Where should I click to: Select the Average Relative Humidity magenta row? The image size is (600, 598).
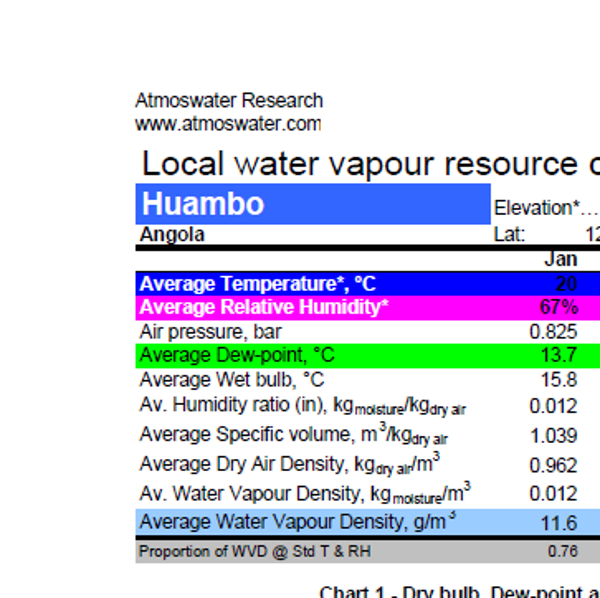368,308
